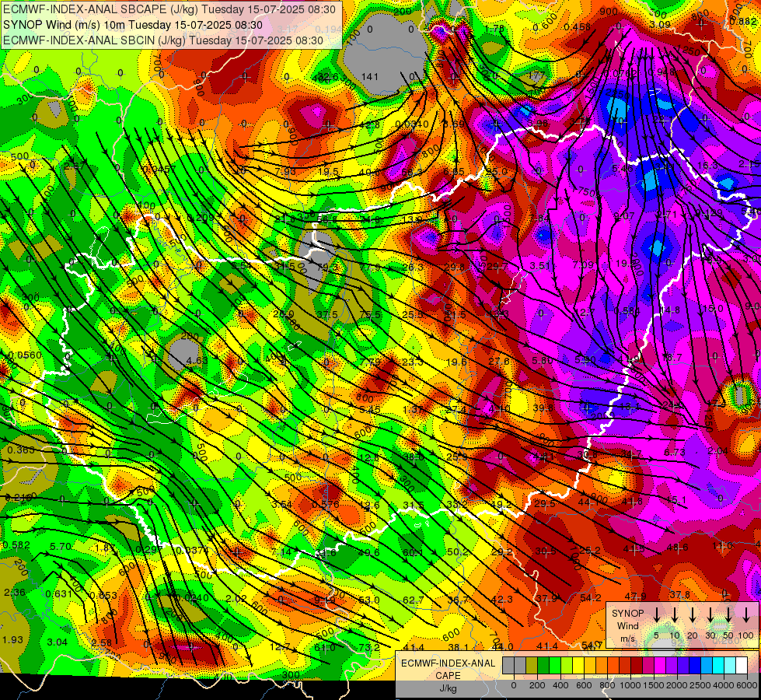Click the '0.363' value on the map
Screen dimensions: 761x700
pos(21,450)
